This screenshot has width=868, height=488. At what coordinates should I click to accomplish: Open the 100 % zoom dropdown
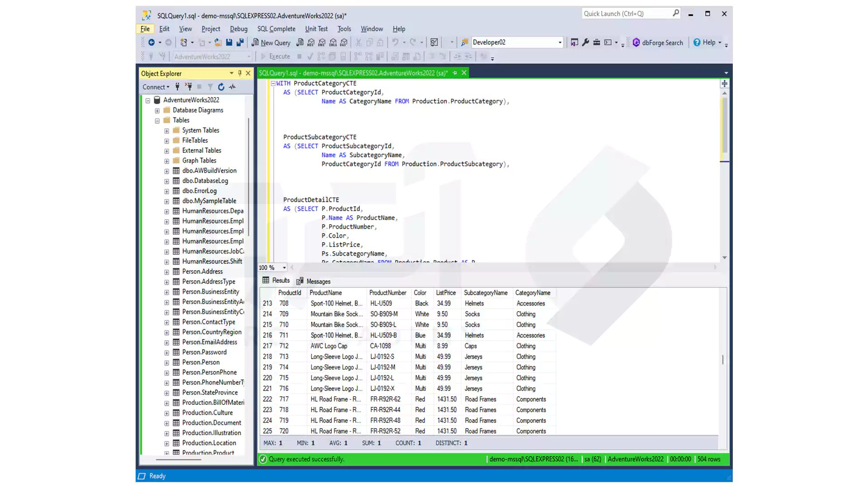pyautogui.click(x=284, y=267)
